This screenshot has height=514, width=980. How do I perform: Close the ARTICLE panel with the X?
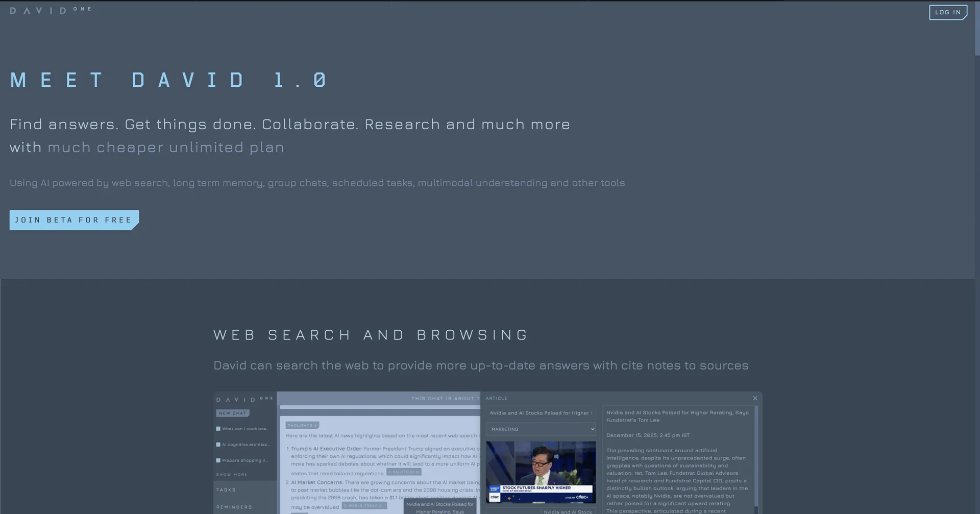(x=755, y=398)
